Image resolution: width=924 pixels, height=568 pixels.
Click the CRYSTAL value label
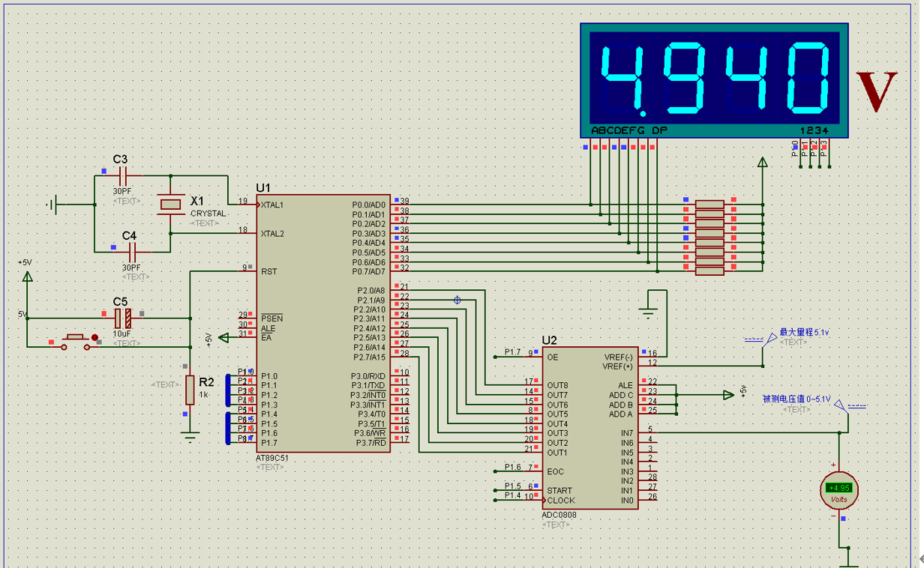click(208, 214)
